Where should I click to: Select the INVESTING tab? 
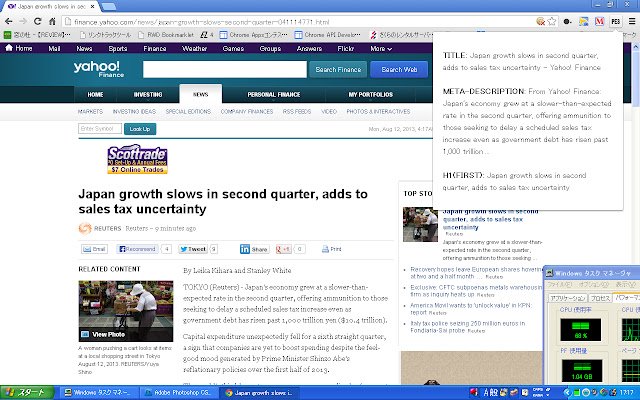pos(148,94)
